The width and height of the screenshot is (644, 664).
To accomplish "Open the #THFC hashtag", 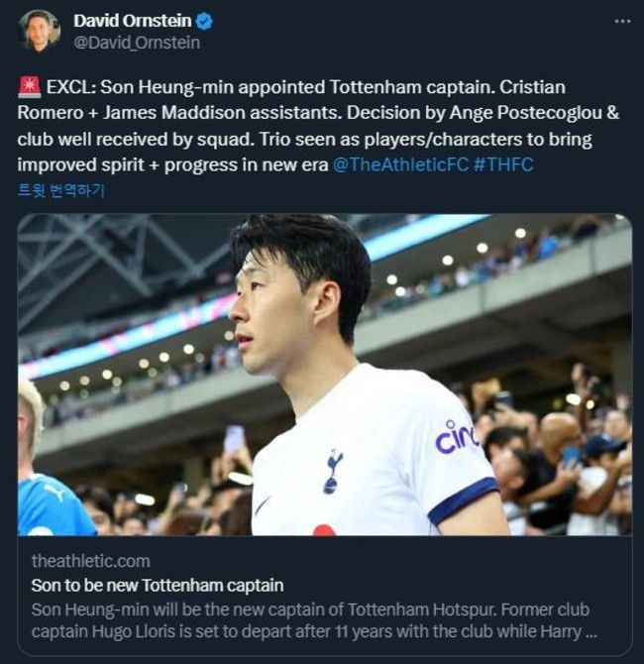I will [503, 165].
